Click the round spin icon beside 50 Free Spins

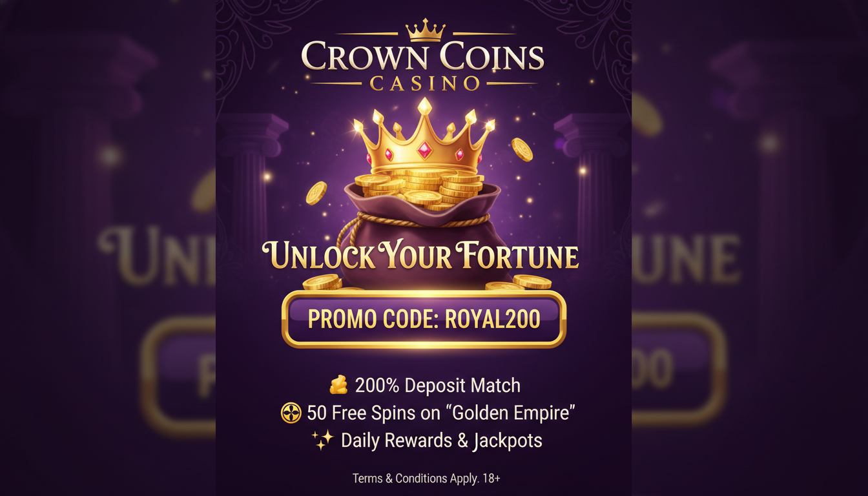(x=291, y=413)
